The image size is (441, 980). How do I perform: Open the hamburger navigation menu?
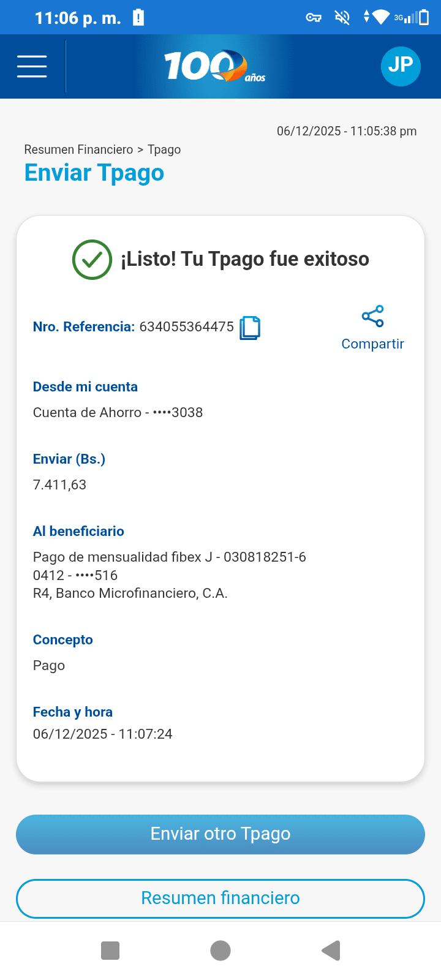pyautogui.click(x=32, y=66)
